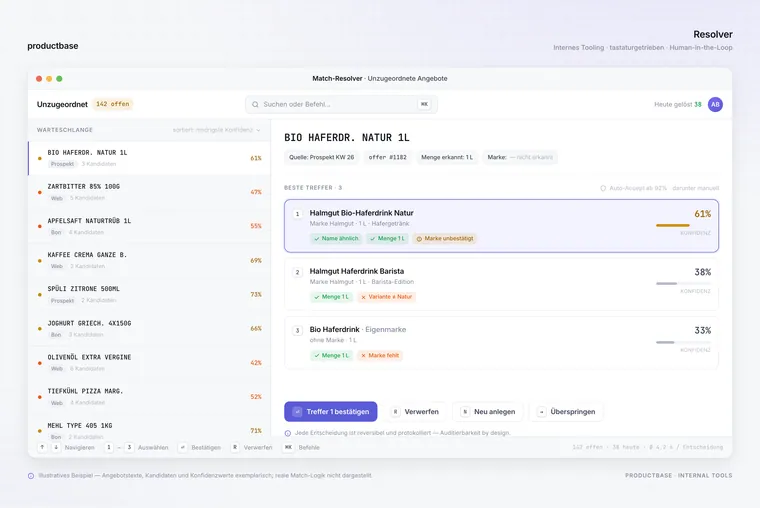Toggle the Auto-Accept ab 92% option

pyautogui.click(x=603, y=188)
